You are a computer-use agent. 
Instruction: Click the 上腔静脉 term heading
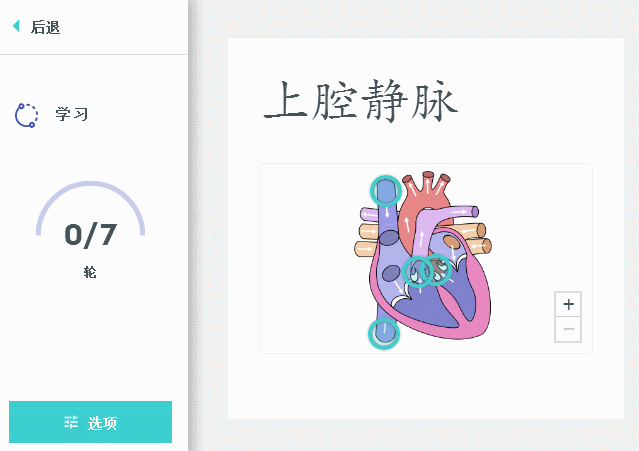point(360,101)
